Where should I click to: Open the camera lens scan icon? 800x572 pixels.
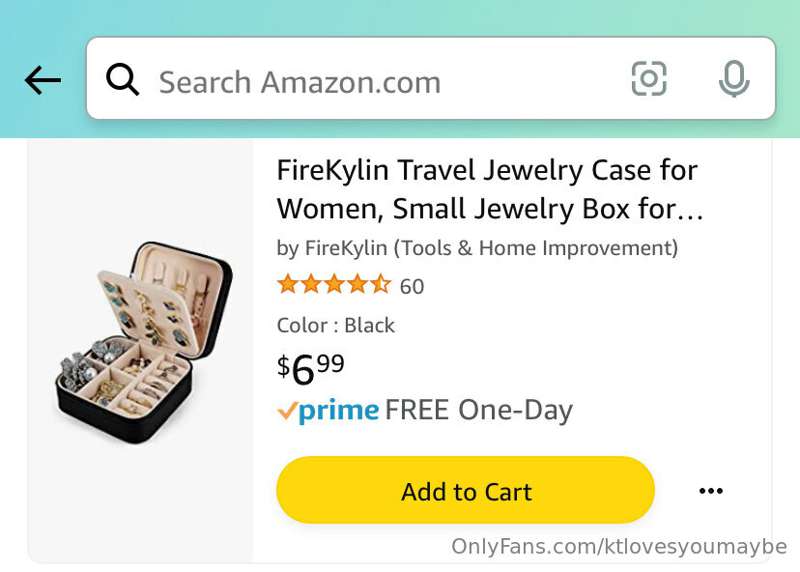pos(649,79)
